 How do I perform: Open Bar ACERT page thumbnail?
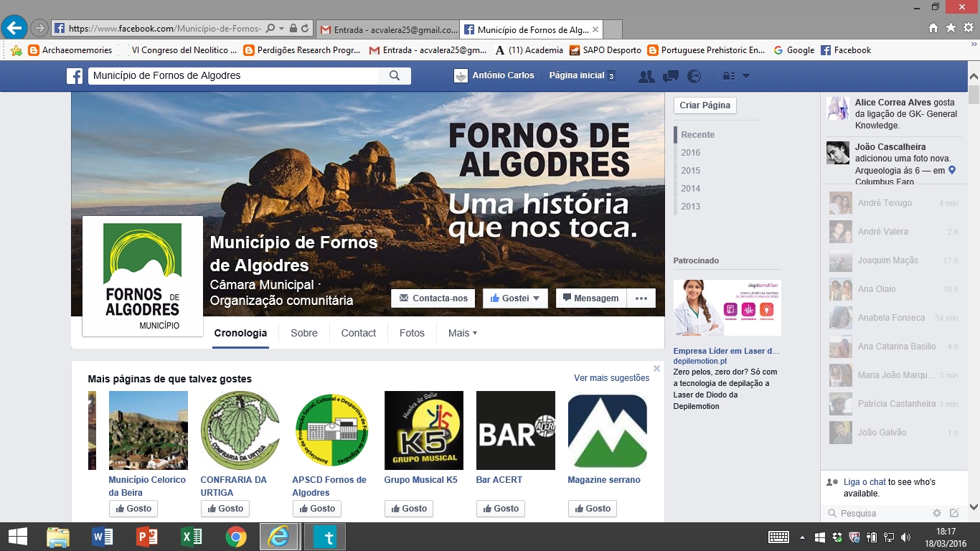click(x=516, y=430)
